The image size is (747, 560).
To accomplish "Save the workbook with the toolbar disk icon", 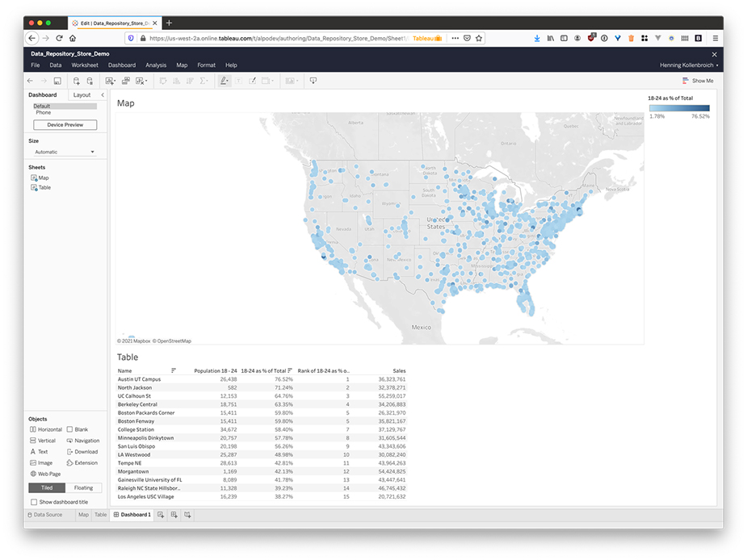I will coord(57,81).
